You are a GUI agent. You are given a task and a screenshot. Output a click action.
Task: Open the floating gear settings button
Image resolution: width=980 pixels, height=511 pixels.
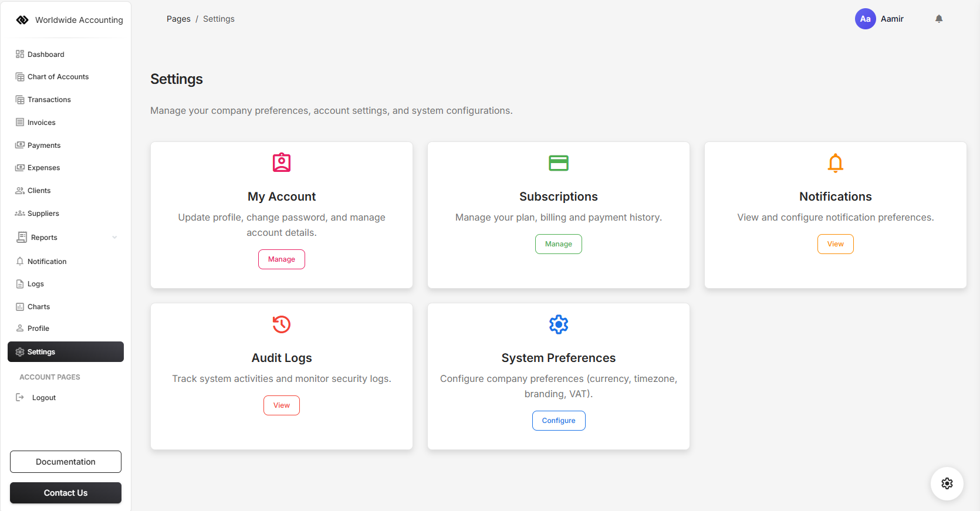947,483
